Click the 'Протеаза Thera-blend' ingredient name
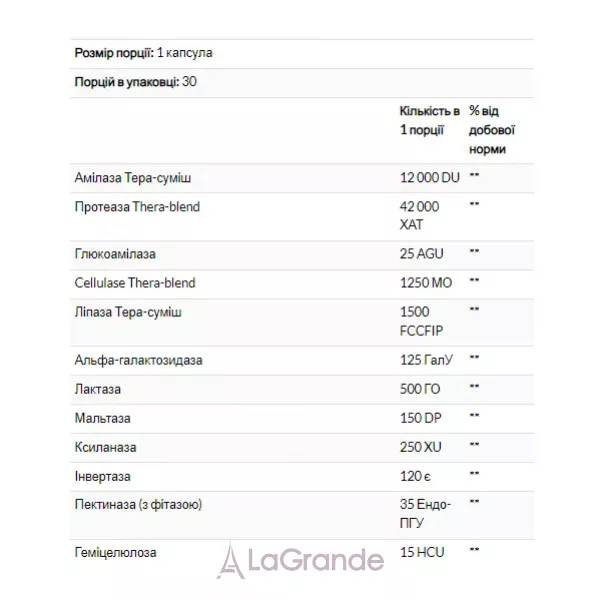This screenshot has width=600, height=600. [x=137, y=207]
